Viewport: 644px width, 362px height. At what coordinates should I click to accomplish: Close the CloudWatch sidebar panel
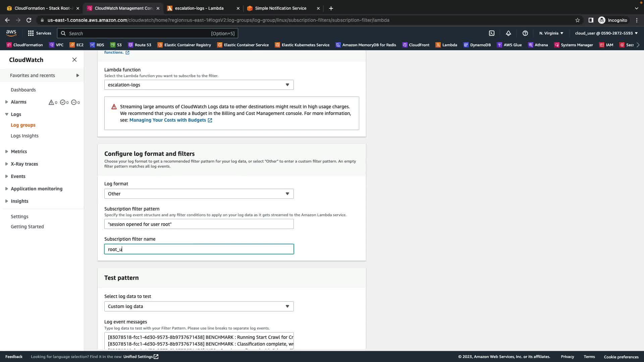pos(74,60)
